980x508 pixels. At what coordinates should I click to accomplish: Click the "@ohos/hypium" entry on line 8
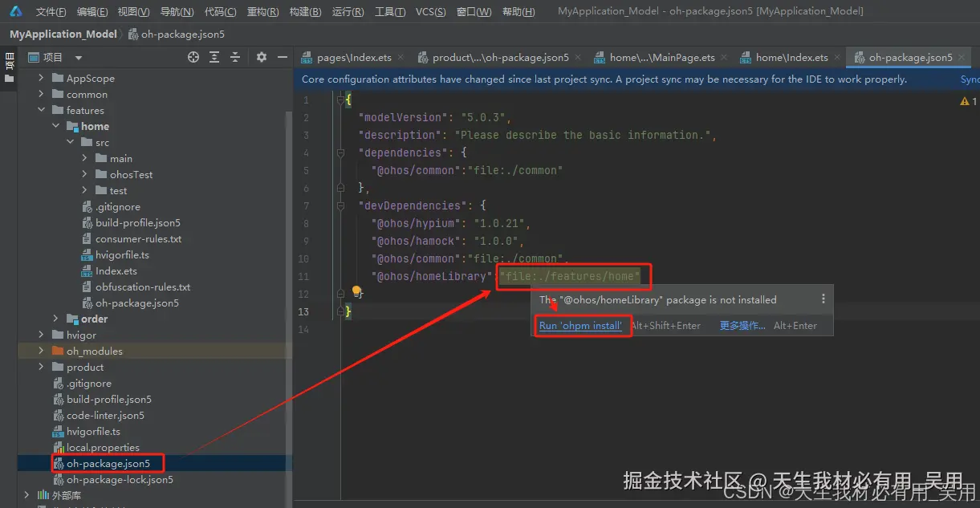point(417,223)
